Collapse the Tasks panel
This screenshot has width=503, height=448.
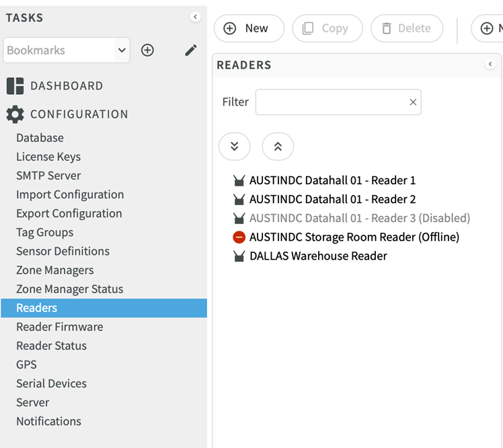click(195, 17)
